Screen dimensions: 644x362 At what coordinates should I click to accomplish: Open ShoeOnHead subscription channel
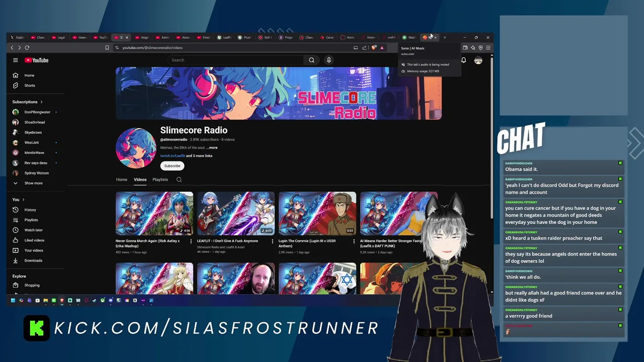tap(35, 122)
